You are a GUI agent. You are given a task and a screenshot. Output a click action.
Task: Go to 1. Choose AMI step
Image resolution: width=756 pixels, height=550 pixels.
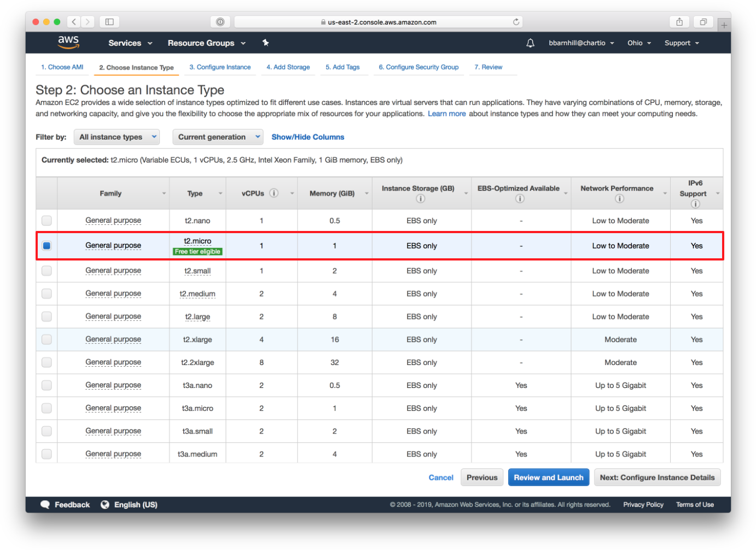(x=62, y=67)
